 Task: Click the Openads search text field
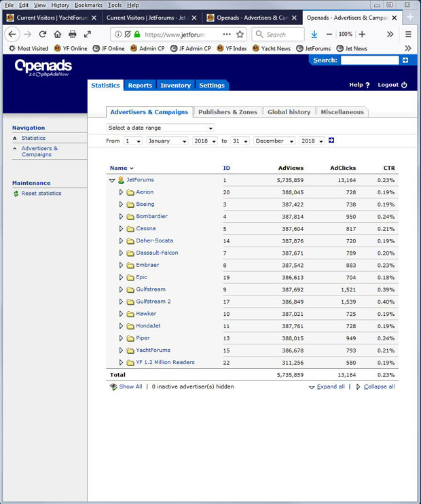pyautogui.click(x=369, y=60)
